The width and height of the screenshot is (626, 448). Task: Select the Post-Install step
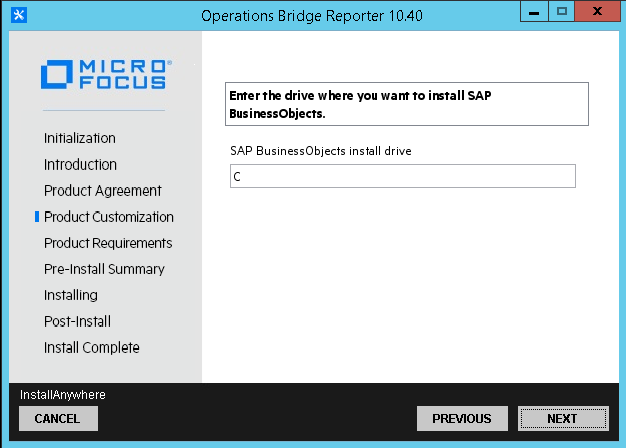click(x=77, y=321)
